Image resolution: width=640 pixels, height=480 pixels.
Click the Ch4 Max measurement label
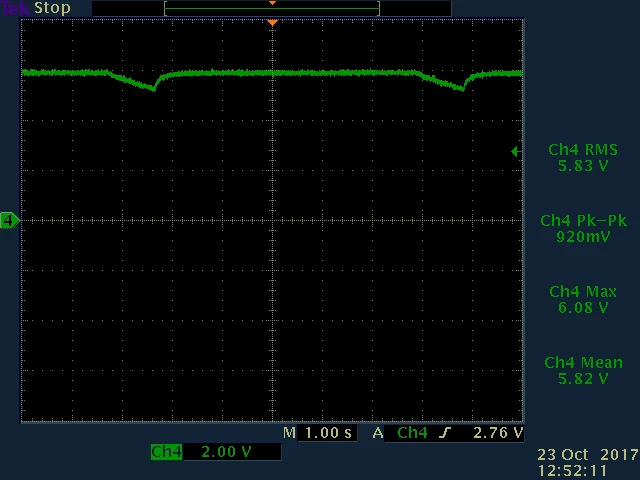[x=583, y=292]
